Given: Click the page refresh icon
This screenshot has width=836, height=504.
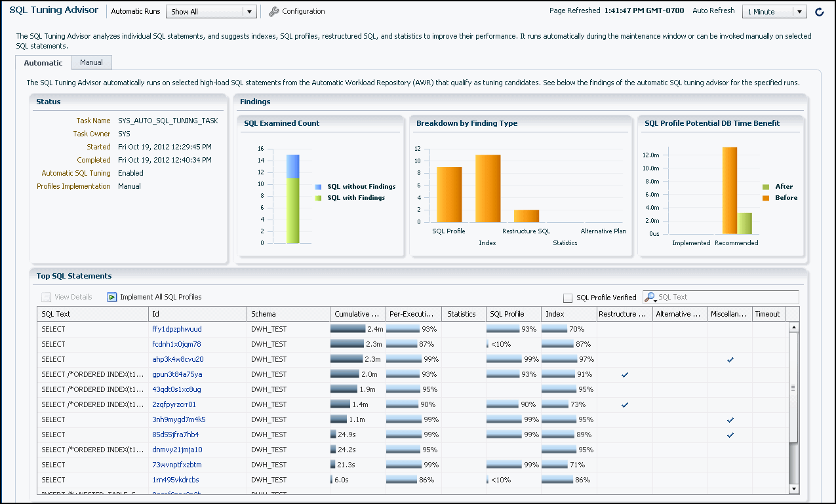Looking at the screenshot, I should (x=819, y=12).
